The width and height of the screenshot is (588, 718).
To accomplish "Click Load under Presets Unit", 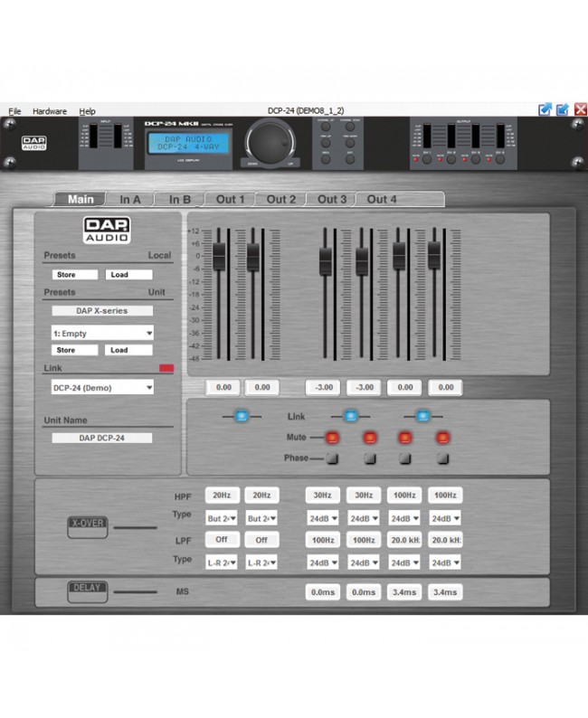I will click(x=128, y=350).
